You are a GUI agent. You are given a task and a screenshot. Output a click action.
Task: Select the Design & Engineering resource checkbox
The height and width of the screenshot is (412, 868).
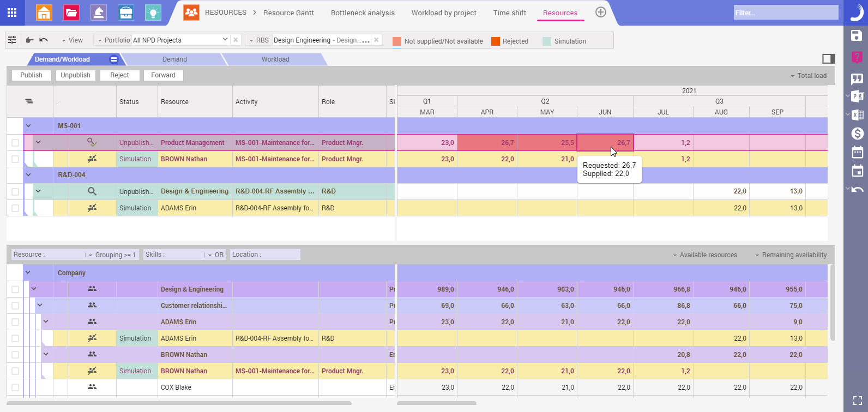point(15,289)
